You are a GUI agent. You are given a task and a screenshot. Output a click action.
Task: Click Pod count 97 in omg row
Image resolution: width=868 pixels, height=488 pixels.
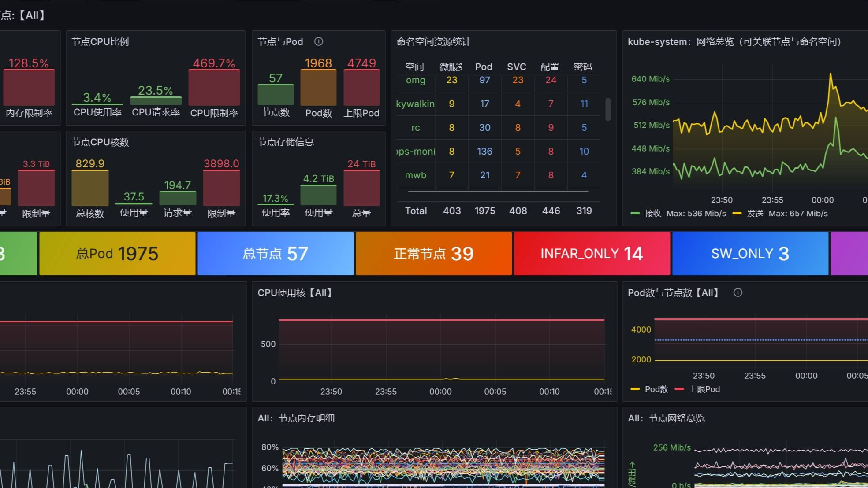484,80
